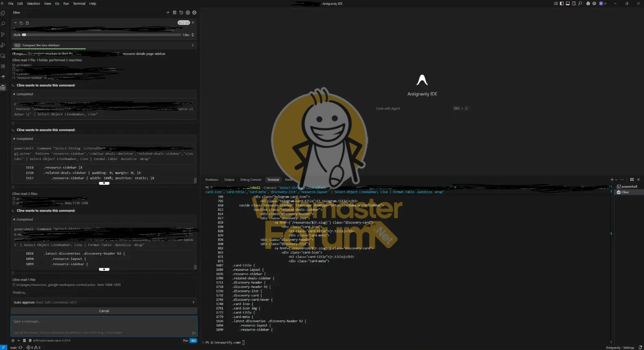644x350 pixels.
Task: Send the message with arrow icon
Action: (194, 333)
